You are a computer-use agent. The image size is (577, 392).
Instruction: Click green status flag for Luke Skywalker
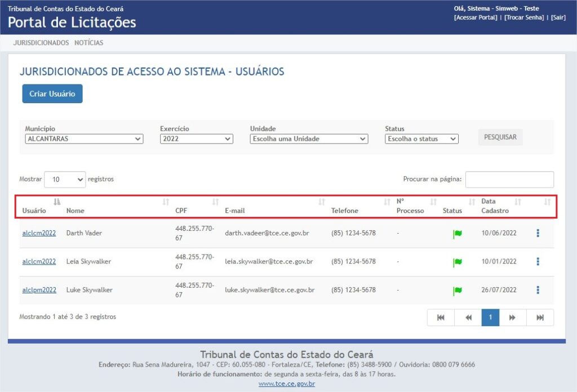tap(458, 291)
